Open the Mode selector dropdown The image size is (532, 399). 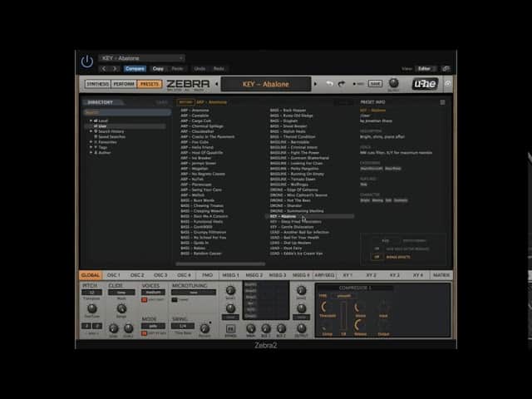[153, 326]
